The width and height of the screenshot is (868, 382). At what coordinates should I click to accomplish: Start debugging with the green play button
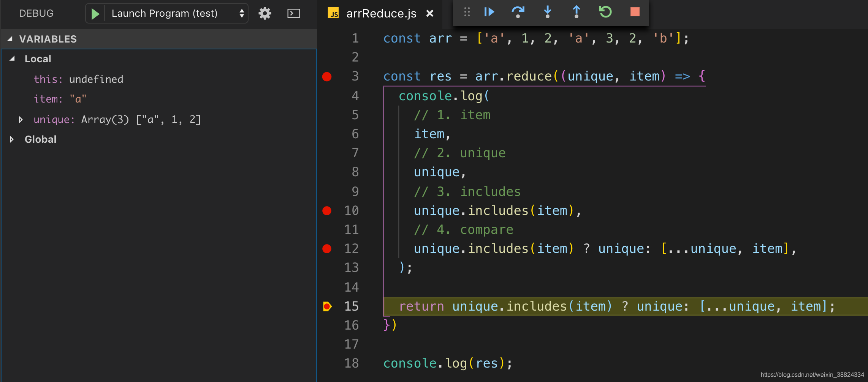coord(95,14)
